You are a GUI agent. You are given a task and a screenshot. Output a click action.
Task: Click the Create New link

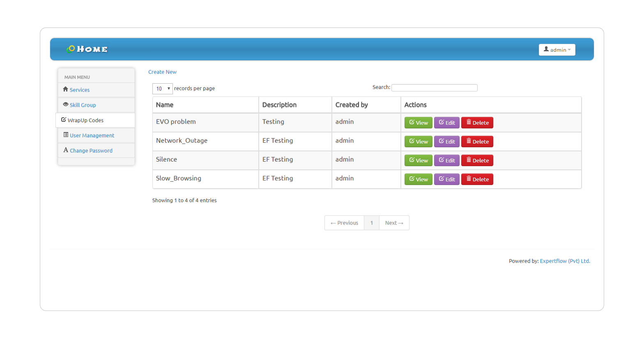click(162, 72)
